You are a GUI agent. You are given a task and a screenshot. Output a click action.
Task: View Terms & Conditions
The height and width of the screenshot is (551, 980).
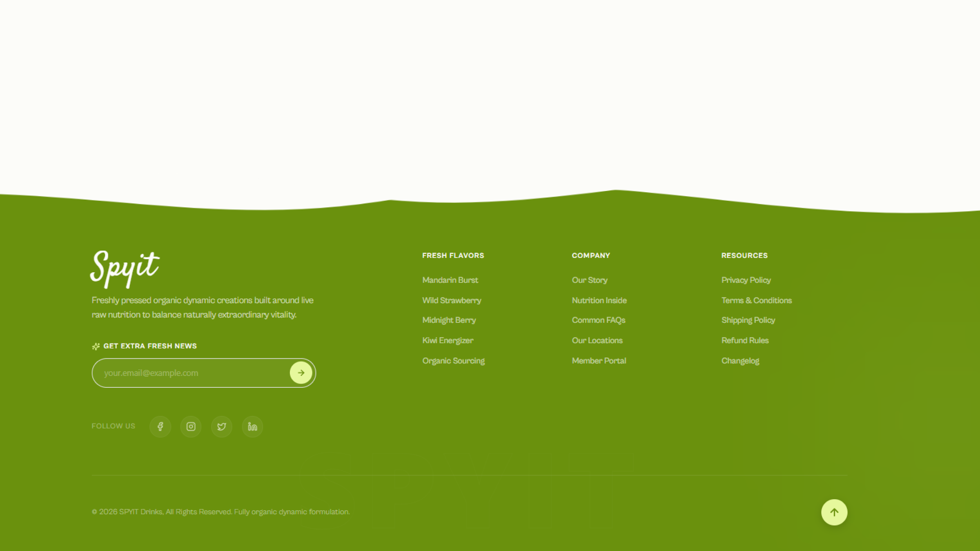756,300
